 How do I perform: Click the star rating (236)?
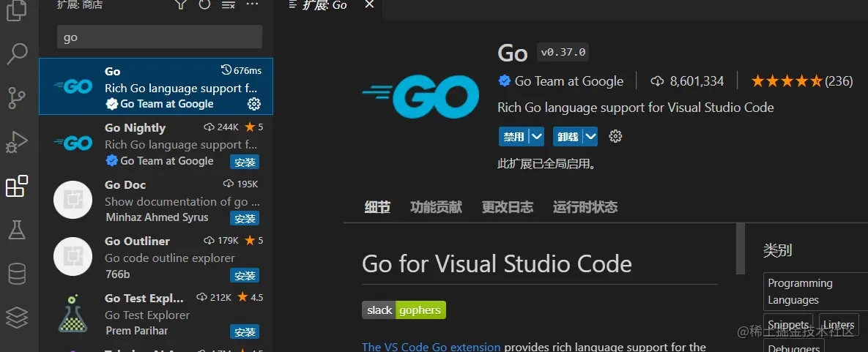point(801,81)
